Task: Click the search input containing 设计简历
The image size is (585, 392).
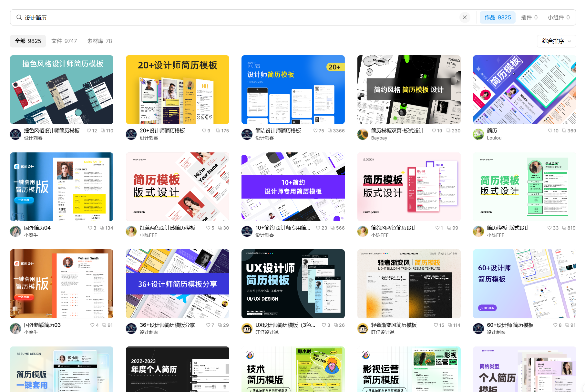Action: click(x=240, y=17)
